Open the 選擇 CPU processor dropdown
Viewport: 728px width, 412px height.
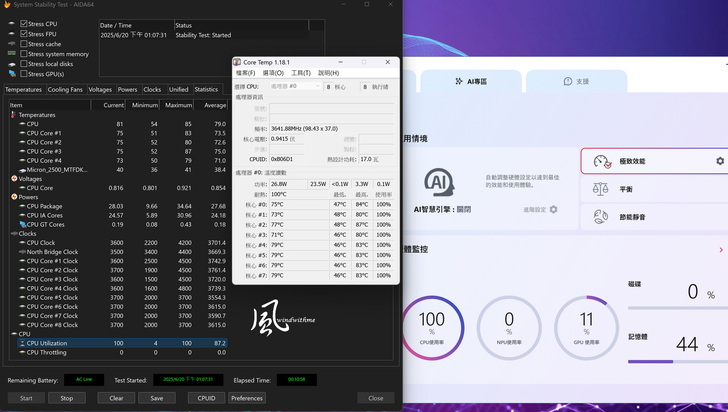290,87
